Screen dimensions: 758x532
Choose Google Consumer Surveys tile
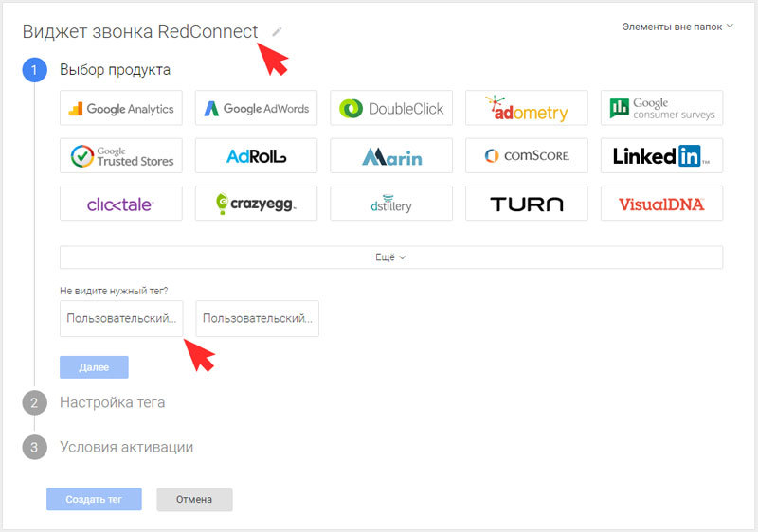(x=661, y=108)
